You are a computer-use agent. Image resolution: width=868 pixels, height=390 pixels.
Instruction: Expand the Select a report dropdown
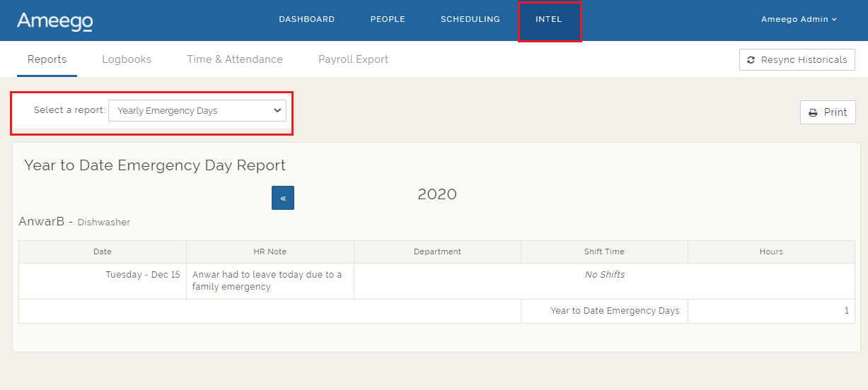click(197, 111)
